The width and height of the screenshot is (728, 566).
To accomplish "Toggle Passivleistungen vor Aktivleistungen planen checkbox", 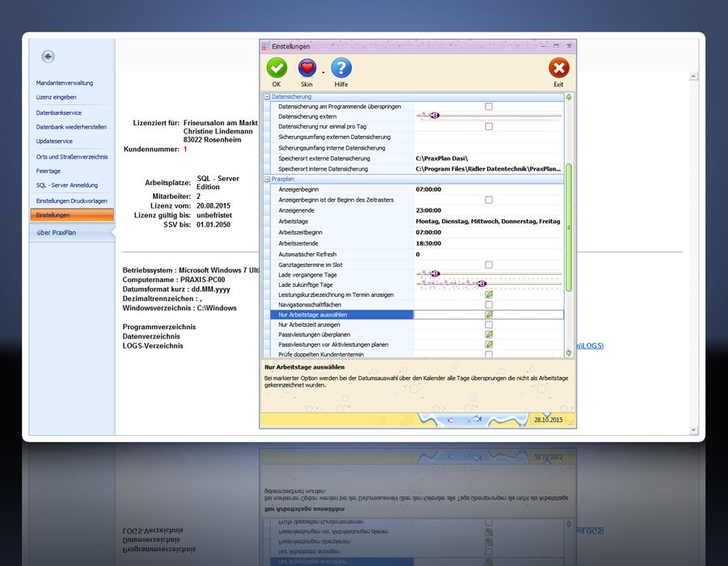I will tap(489, 344).
